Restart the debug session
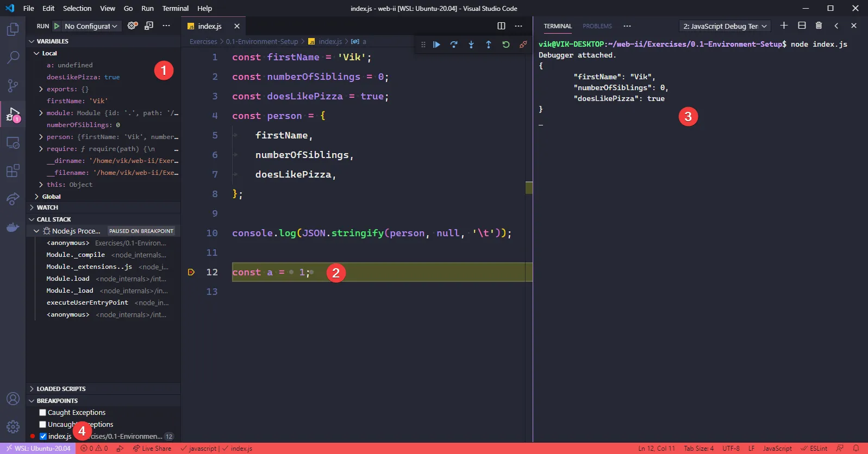 [506, 45]
